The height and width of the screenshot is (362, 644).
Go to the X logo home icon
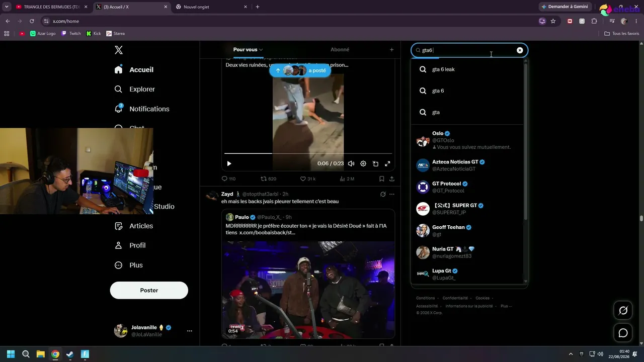119,50
